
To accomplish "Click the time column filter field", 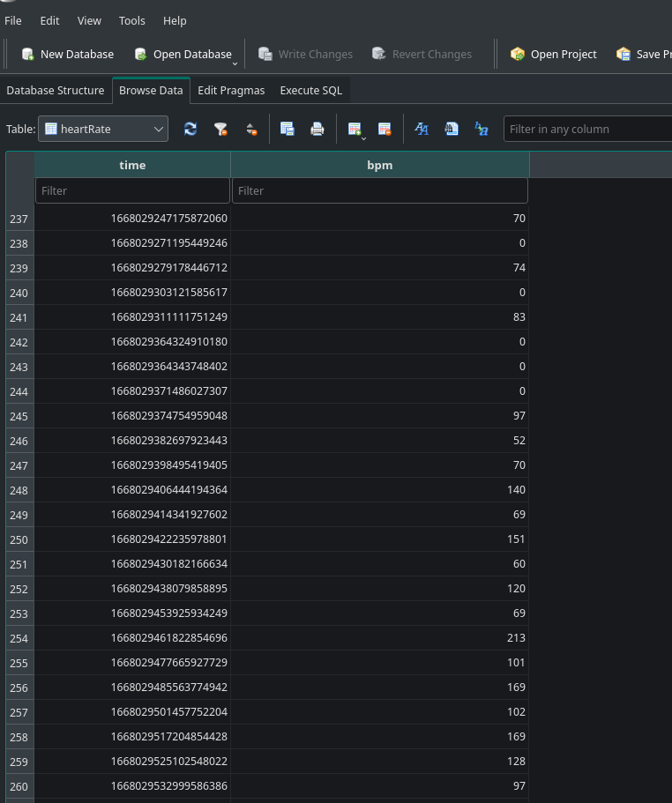I will [132, 190].
